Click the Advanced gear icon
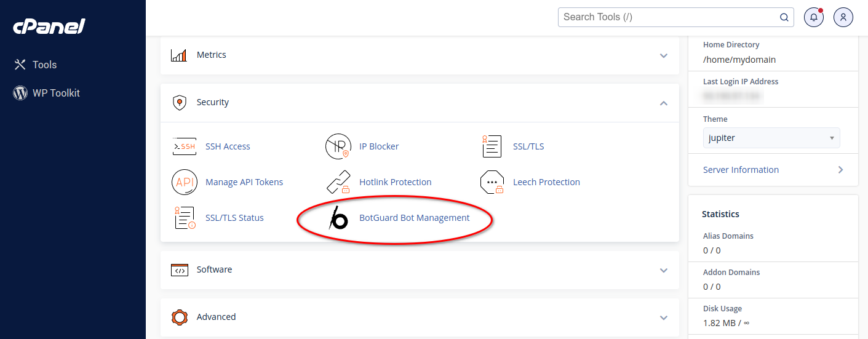 click(179, 317)
